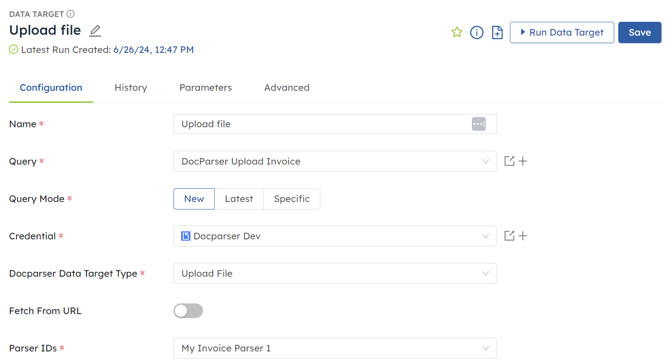670x363 pixels.
Task: Switch to the History tab
Action: pyautogui.click(x=131, y=88)
